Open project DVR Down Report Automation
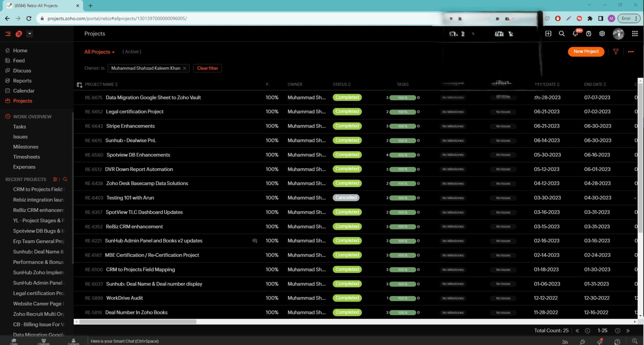The width and height of the screenshot is (644, 345). point(139,169)
